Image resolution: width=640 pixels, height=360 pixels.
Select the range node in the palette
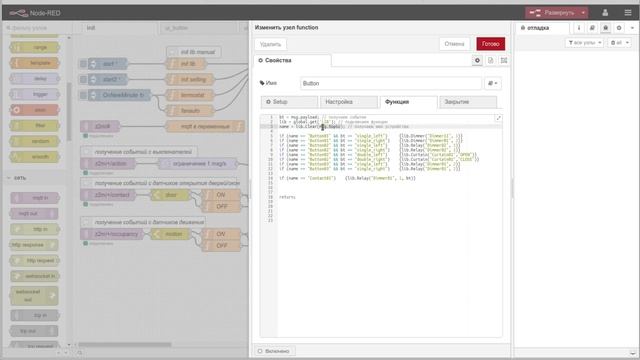[x=35, y=48]
